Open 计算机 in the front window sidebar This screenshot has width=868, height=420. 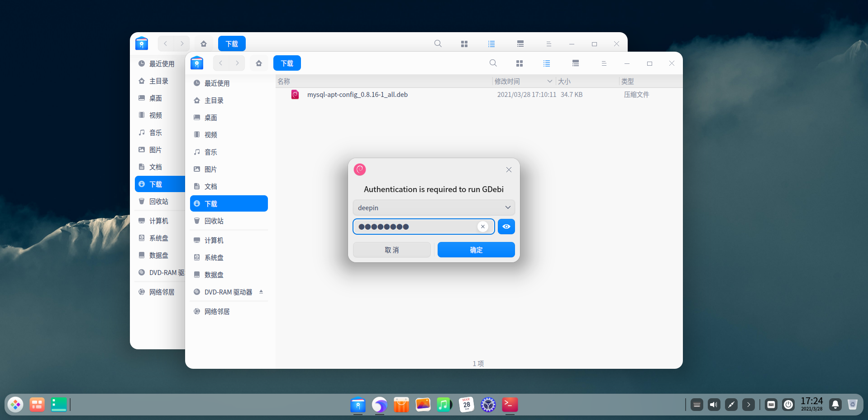coord(229,240)
